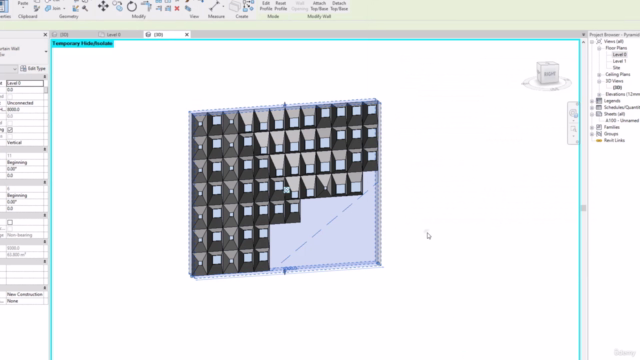Click the Properties ribbon icon
Screen dimensions: 640x360
point(4,6)
